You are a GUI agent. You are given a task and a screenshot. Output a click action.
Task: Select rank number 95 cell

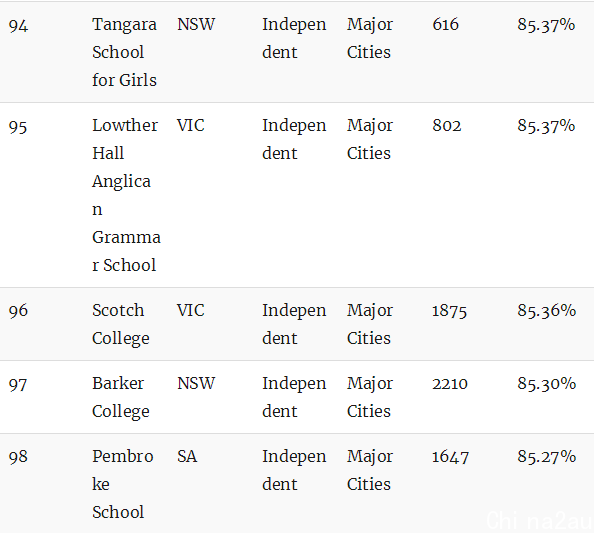point(18,126)
